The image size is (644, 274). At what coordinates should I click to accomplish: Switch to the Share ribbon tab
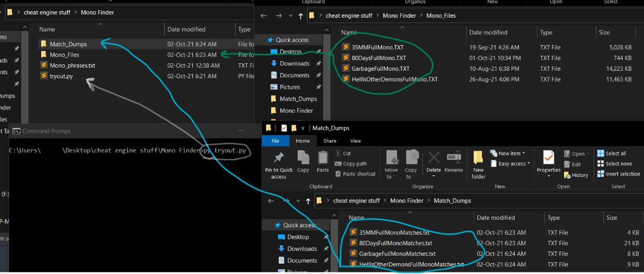click(330, 140)
